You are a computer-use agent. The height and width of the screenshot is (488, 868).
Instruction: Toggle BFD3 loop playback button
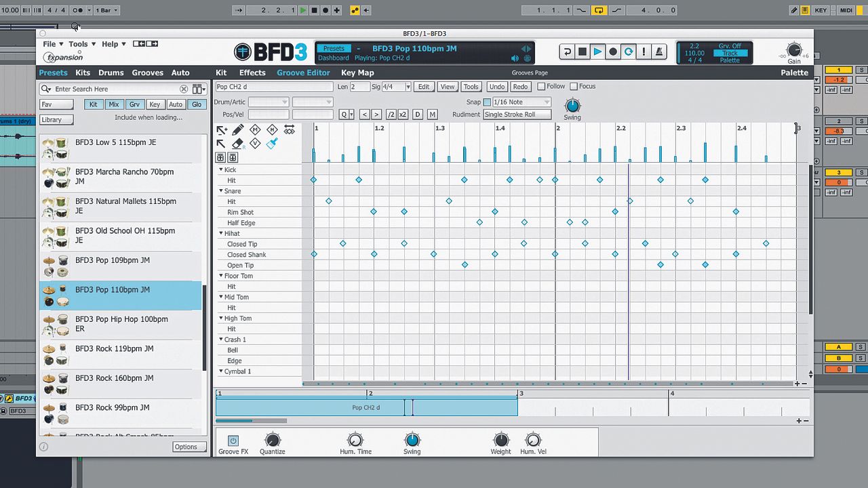(x=629, y=52)
